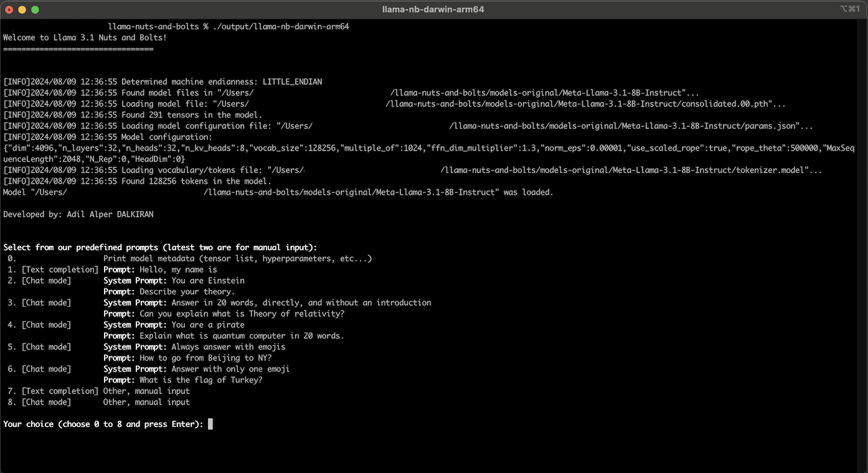Click prompt 'How to go from Beijing to NY?'
Screen dimensions: 868x473
click(205, 358)
